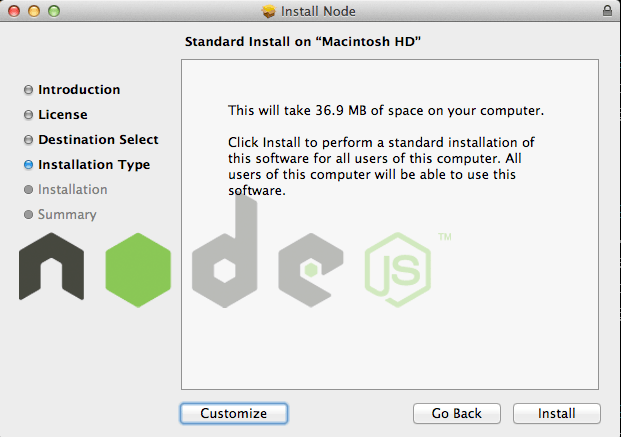Click the Install Node window title
Viewport: 621px width, 437px height.
click(318, 11)
